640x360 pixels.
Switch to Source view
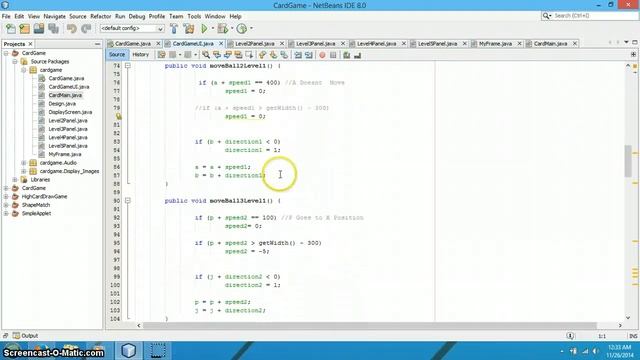(117, 55)
